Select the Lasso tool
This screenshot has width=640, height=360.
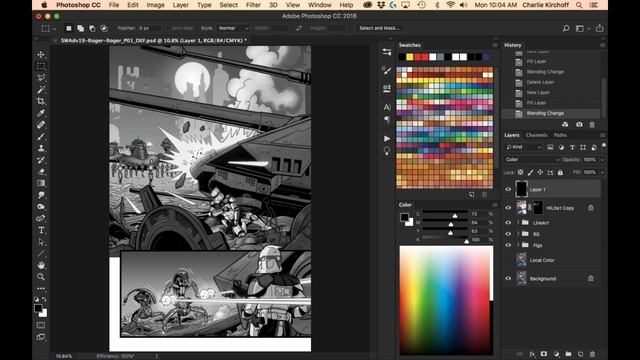pyautogui.click(x=41, y=78)
